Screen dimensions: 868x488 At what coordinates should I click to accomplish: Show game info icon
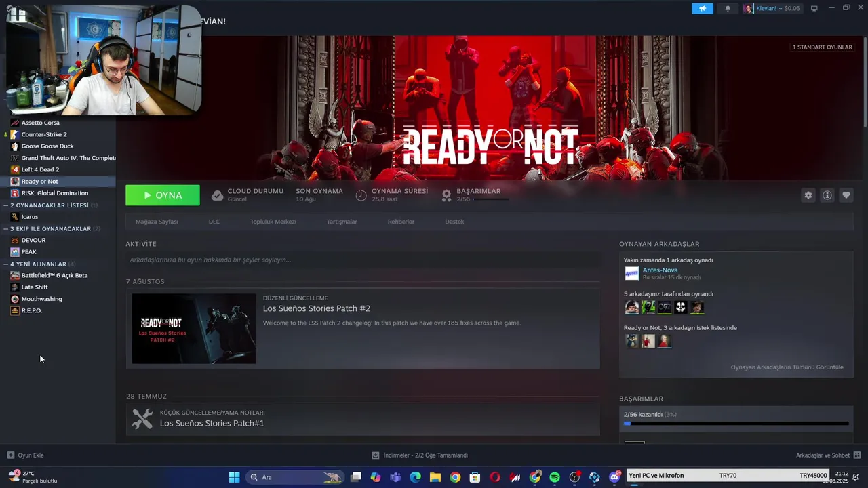(827, 195)
